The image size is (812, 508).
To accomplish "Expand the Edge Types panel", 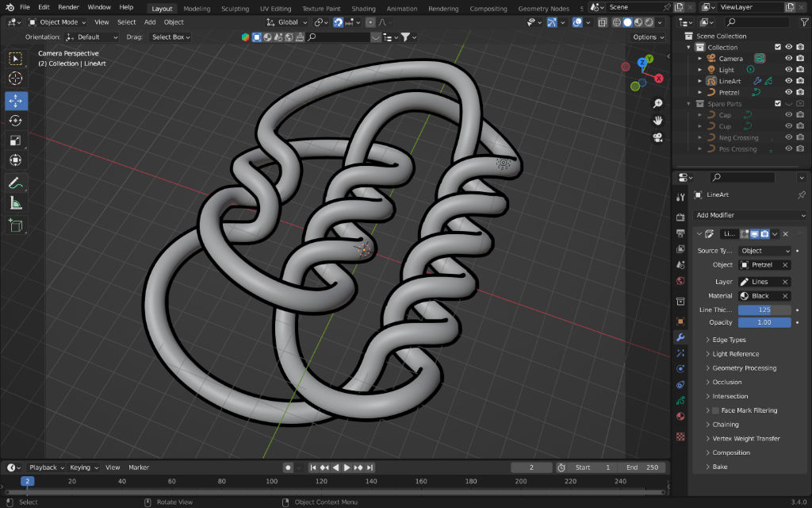I will [x=729, y=340].
